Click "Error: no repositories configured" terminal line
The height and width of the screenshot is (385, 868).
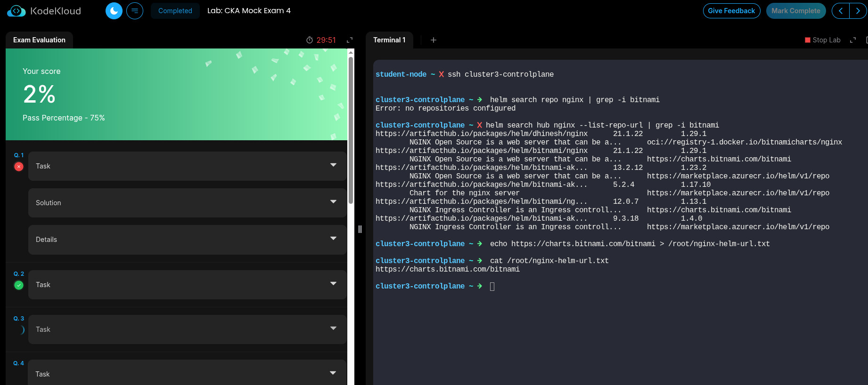445,108
